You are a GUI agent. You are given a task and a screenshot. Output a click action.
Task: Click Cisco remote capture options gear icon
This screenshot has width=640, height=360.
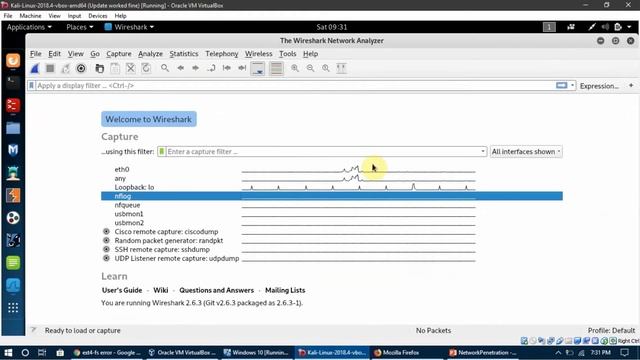(x=107, y=231)
